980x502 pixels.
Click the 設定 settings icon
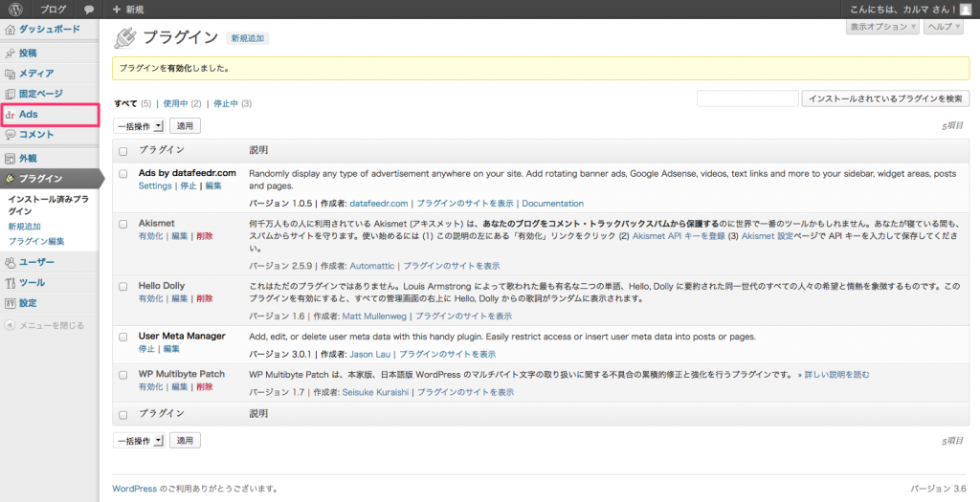click(10, 303)
